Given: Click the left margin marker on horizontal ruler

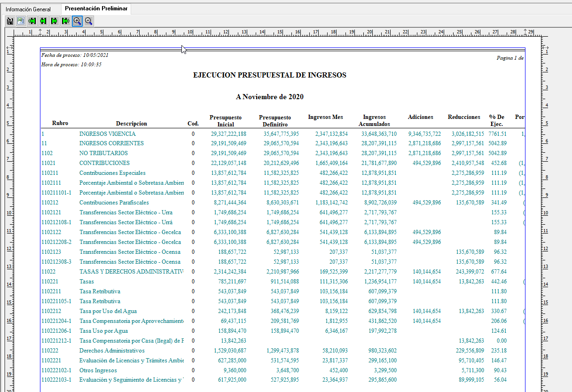Looking at the screenshot, I should click(40, 32).
